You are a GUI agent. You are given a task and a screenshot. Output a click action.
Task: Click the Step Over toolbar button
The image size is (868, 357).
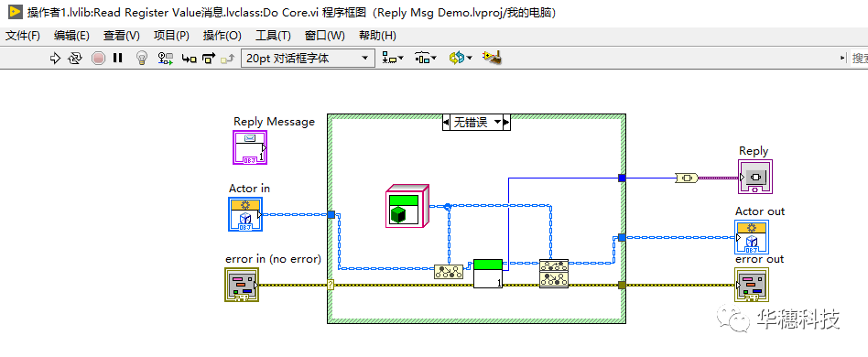coord(209,58)
